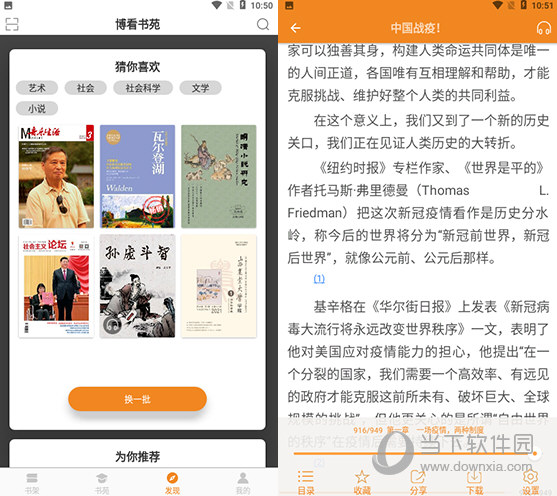Select the 社会 category tag
This screenshot has width=557, height=496.
click(x=86, y=88)
